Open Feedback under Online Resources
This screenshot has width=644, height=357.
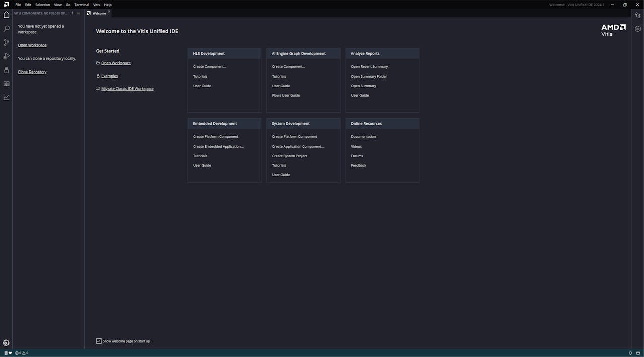click(x=359, y=166)
